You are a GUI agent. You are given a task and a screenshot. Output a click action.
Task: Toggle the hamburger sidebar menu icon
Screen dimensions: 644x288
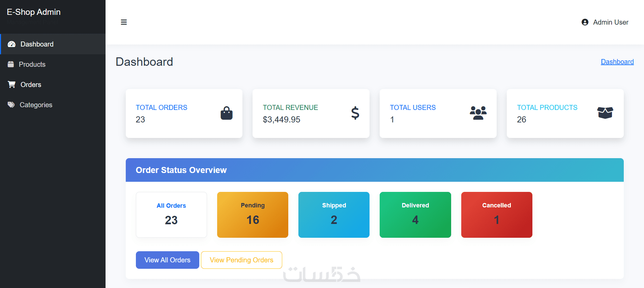tap(124, 22)
